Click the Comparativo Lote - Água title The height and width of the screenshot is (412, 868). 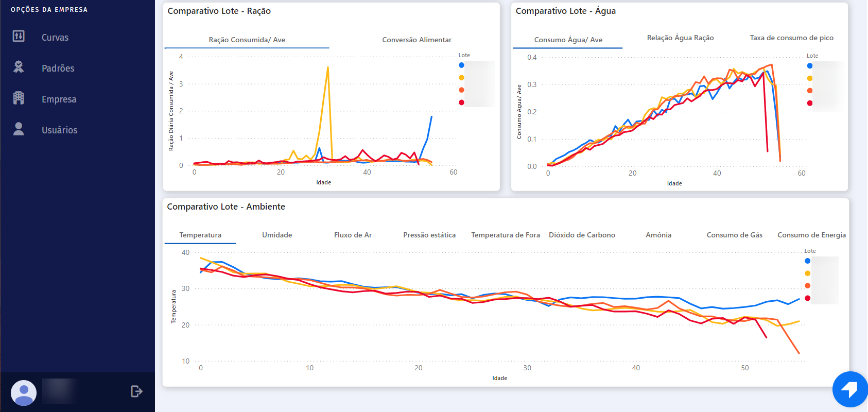point(566,11)
